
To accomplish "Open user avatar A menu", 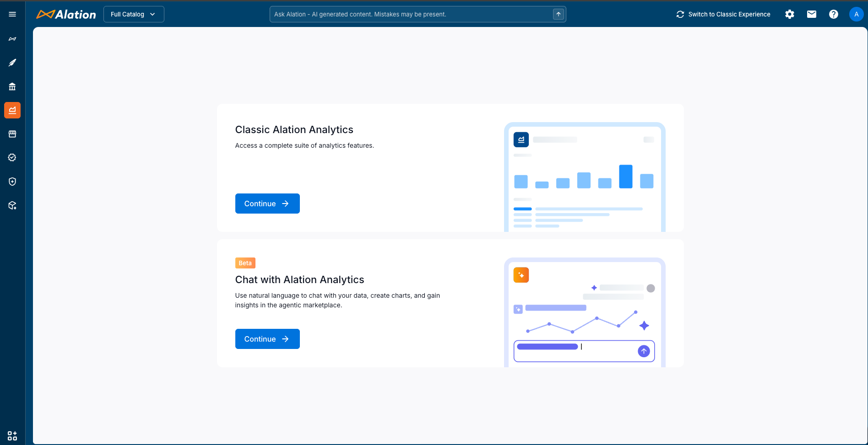I will pyautogui.click(x=857, y=14).
